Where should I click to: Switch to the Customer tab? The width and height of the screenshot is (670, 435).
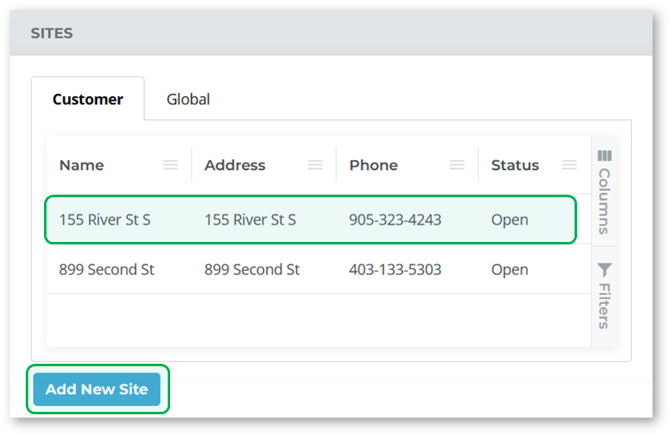[88, 99]
